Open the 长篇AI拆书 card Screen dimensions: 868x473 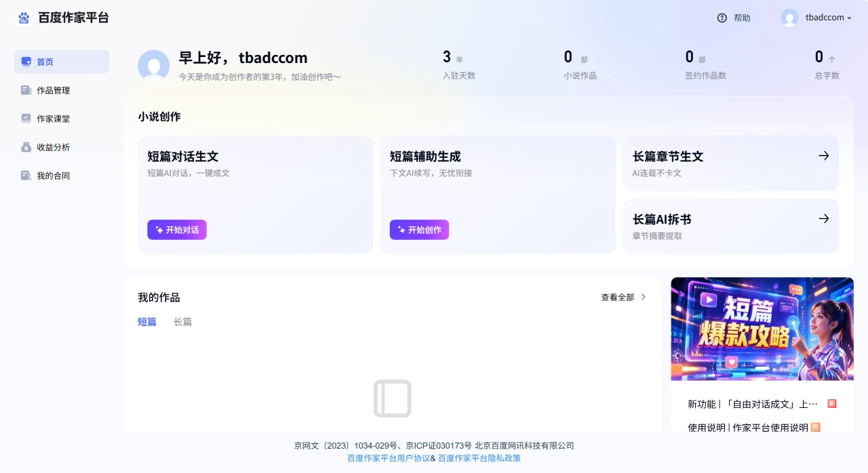click(x=731, y=226)
